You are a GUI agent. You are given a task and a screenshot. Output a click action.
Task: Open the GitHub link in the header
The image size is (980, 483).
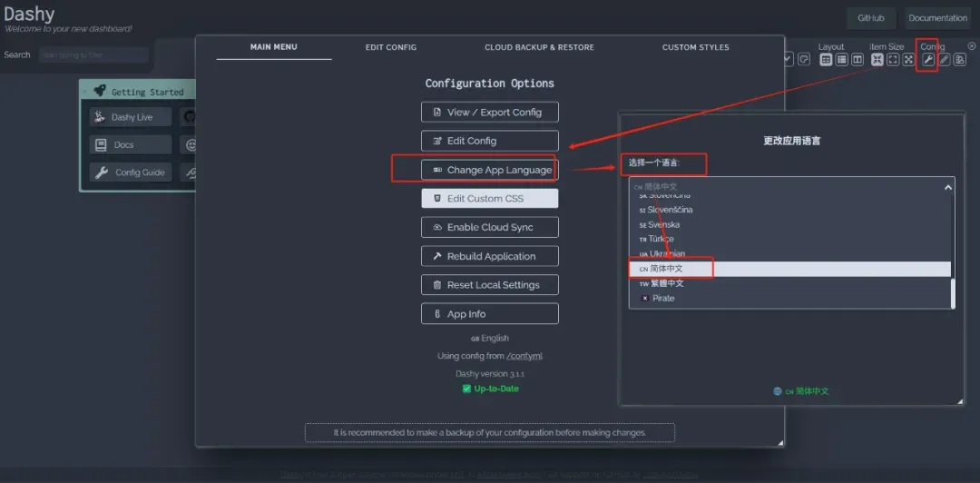[x=870, y=18]
